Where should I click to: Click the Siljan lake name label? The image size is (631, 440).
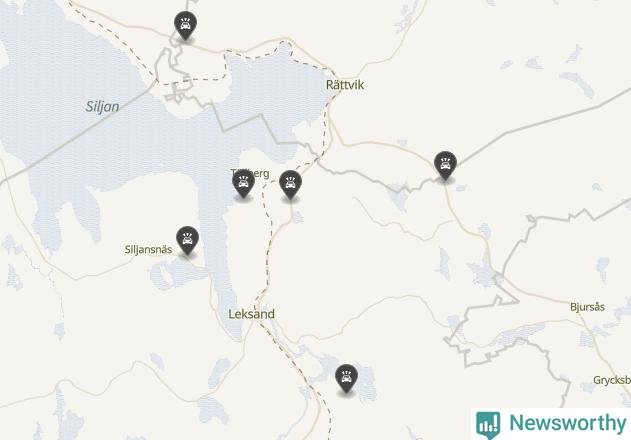pyautogui.click(x=102, y=107)
